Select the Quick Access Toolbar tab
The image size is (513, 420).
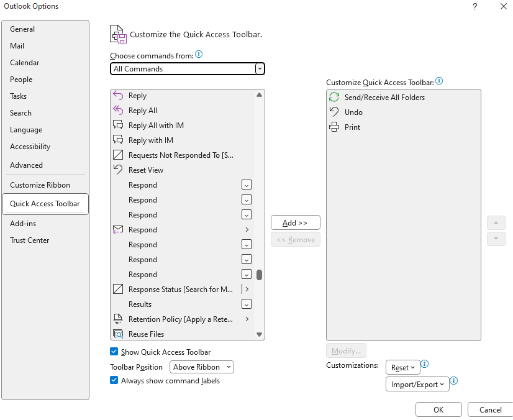click(x=45, y=204)
